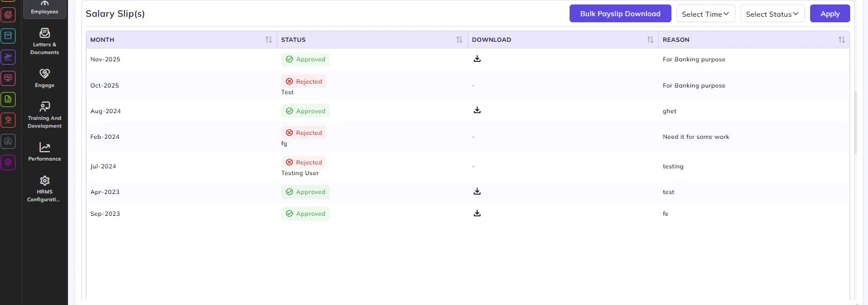Viewport: 868px width, 305px height.
Task: Sort table by Month column
Action: click(x=269, y=40)
